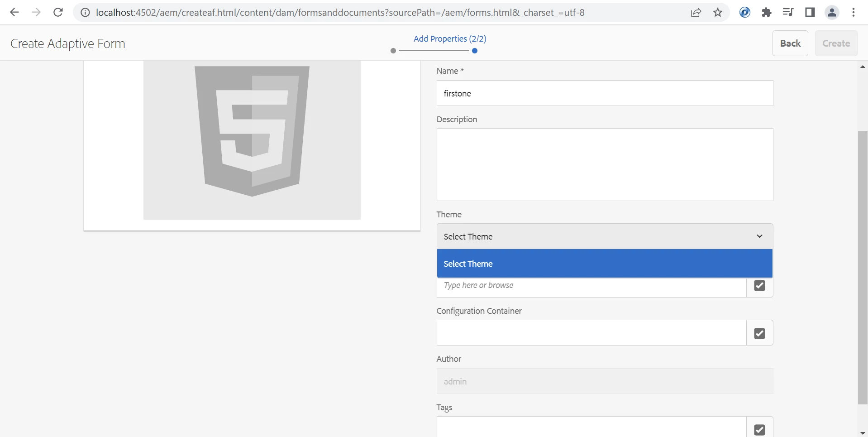Click the Type here or browse field
The height and width of the screenshot is (437, 868).
tap(591, 287)
